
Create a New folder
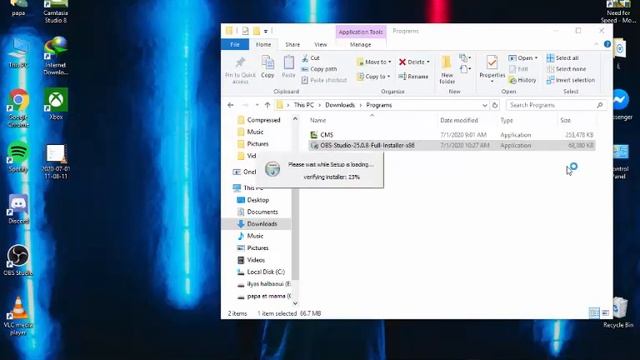tap(447, 70)
